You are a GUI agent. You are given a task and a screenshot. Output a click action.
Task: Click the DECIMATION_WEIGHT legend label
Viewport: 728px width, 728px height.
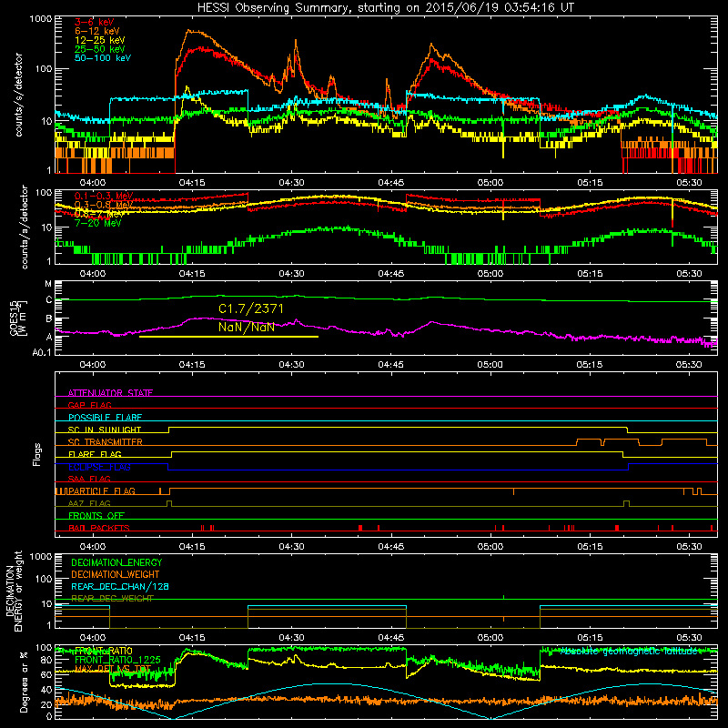click(x=116, y=574)
